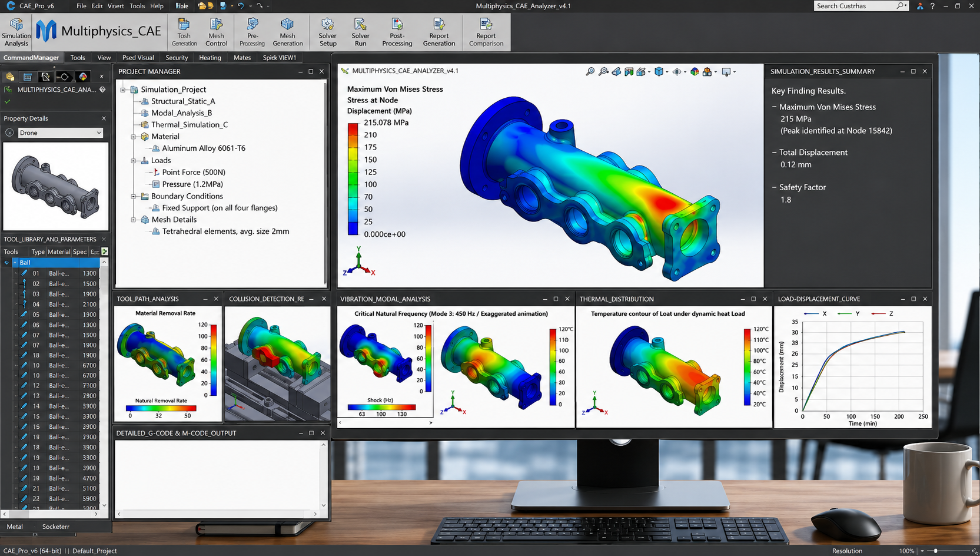Select the yellow folder tab icon in left panel
Image resolution: width=980 pixels, height=556 pixels.
coord(10,77)
